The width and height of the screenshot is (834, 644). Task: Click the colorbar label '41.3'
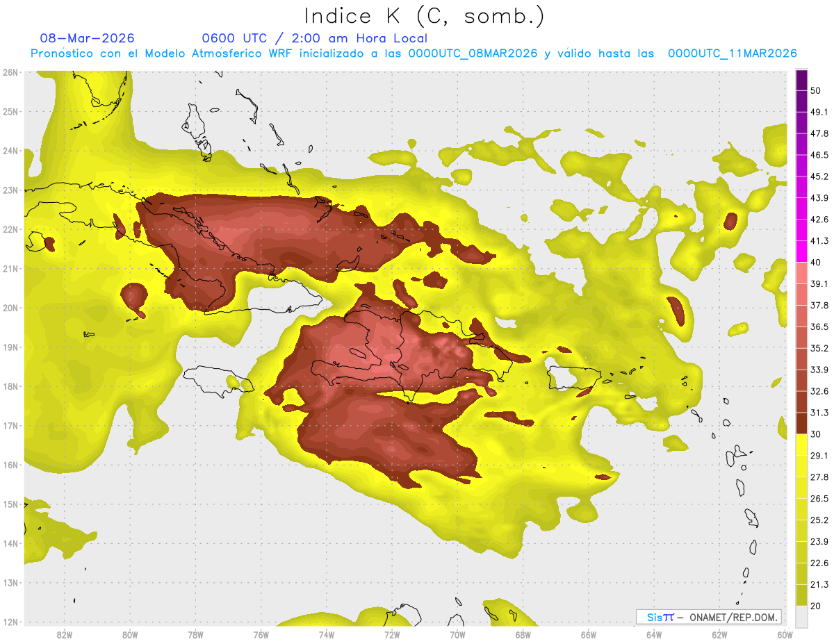click(x=819, y=241)
